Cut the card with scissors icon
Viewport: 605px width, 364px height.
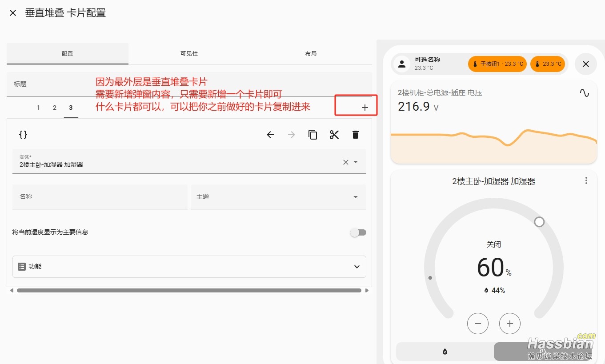point(334,135)
